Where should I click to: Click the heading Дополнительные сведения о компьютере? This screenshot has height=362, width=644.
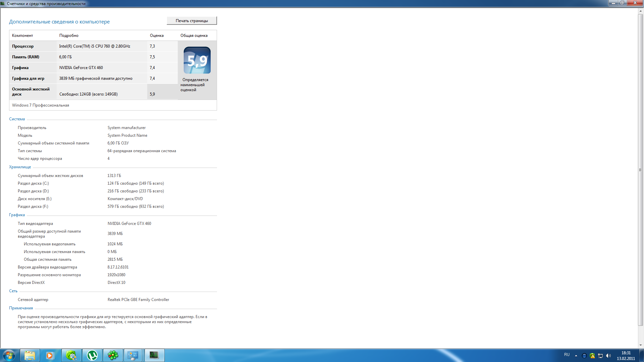click(x=59, y=22)
